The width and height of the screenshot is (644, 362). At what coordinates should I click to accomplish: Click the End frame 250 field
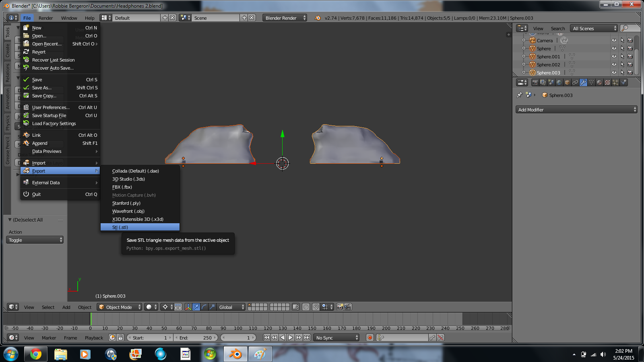[196, 337]
